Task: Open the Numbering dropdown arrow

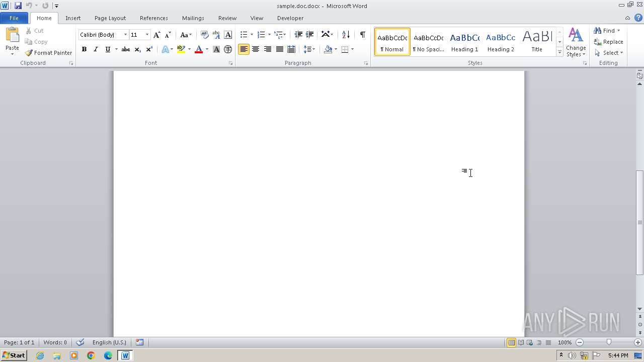Action: click(x=269, y=35)
